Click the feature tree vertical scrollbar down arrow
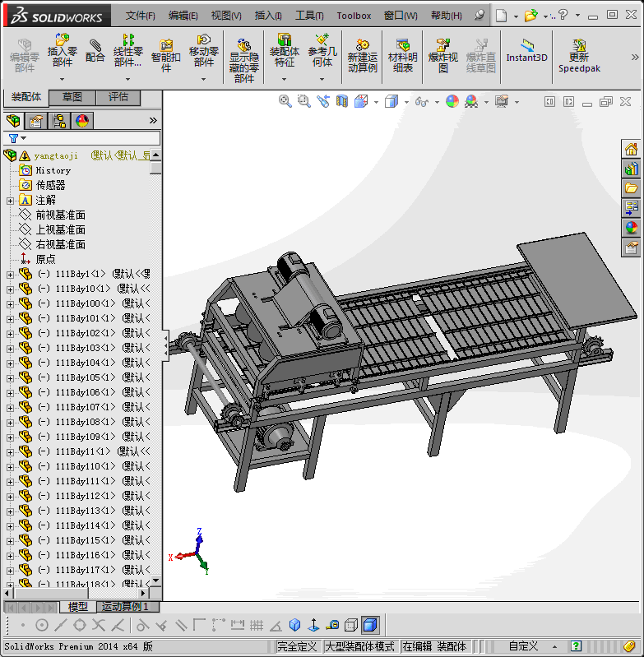The height and width of the screenshot is (657, 644). [156, 581]
